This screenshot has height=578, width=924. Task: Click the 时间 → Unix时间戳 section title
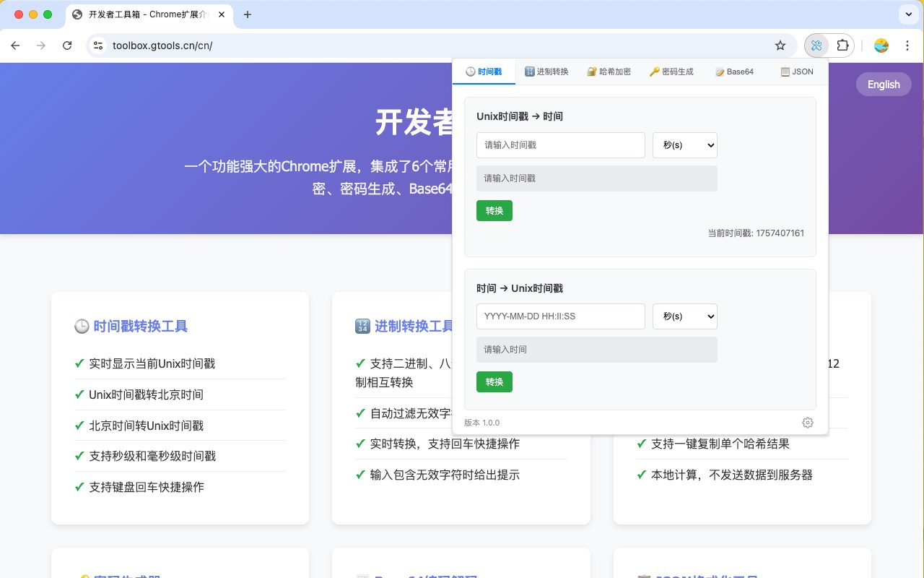click(x=520, y=288)
